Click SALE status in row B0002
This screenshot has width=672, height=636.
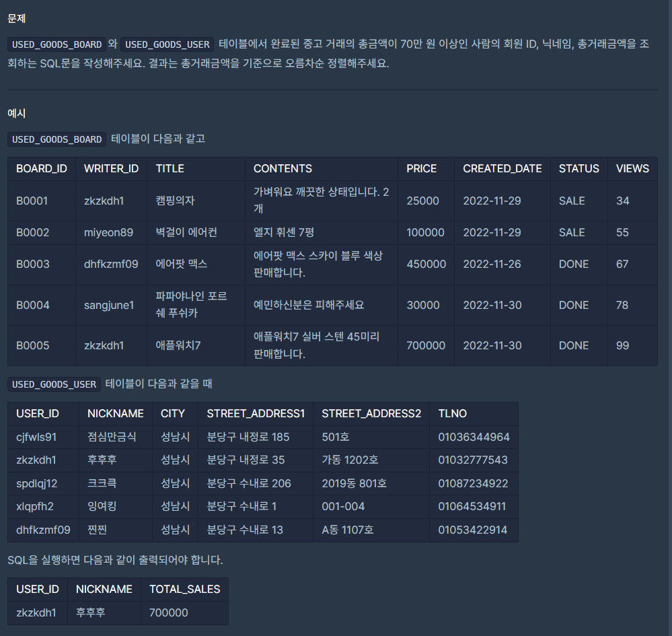[572, 232]
